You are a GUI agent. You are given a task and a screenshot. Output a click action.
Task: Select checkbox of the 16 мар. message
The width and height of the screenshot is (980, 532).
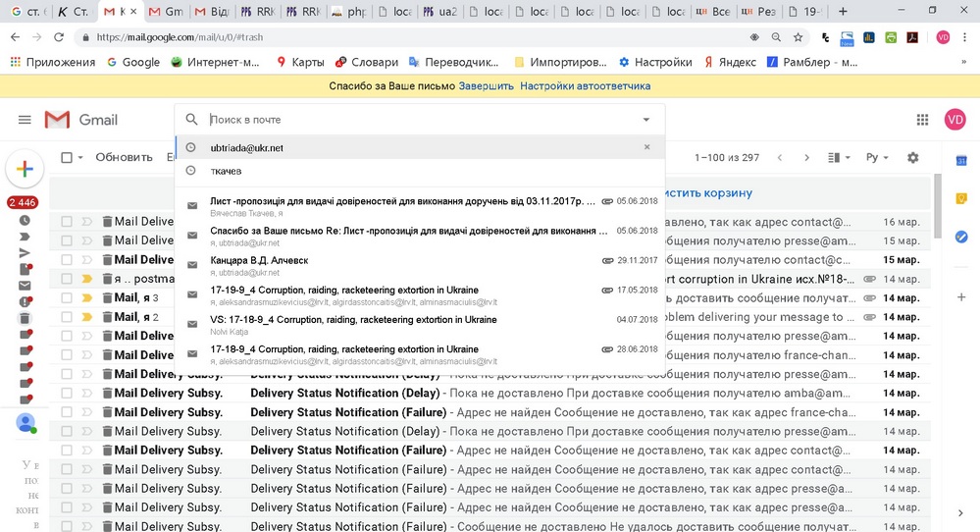(67, 221)
